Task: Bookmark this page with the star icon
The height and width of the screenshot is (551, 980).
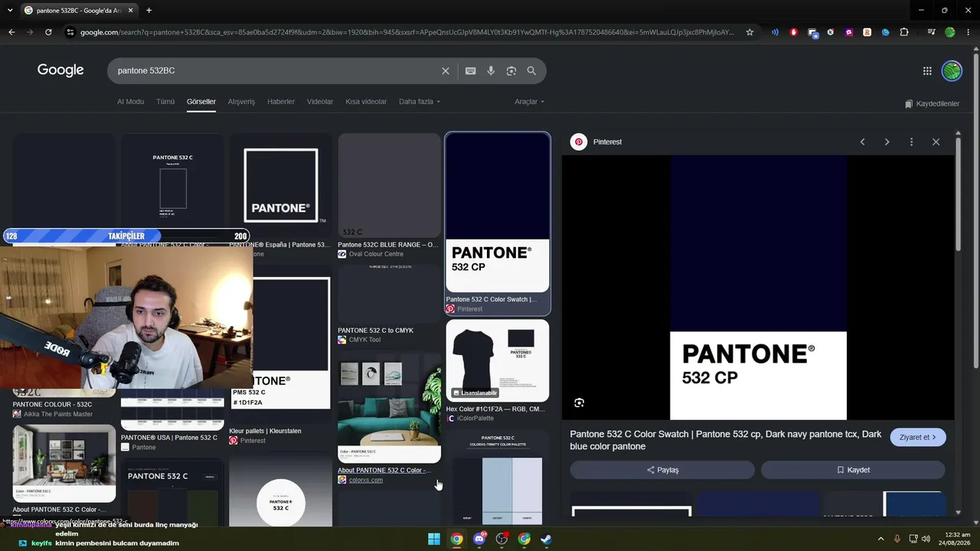Action: [x=750, y=32]
